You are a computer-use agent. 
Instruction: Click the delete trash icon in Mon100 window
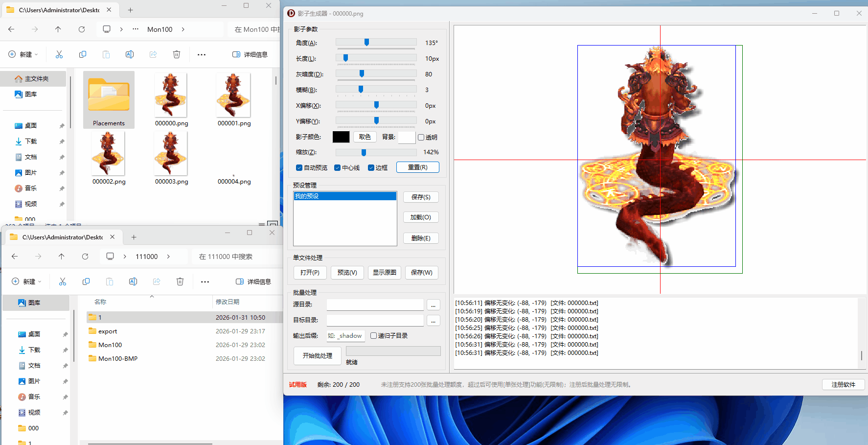(177, 54)
